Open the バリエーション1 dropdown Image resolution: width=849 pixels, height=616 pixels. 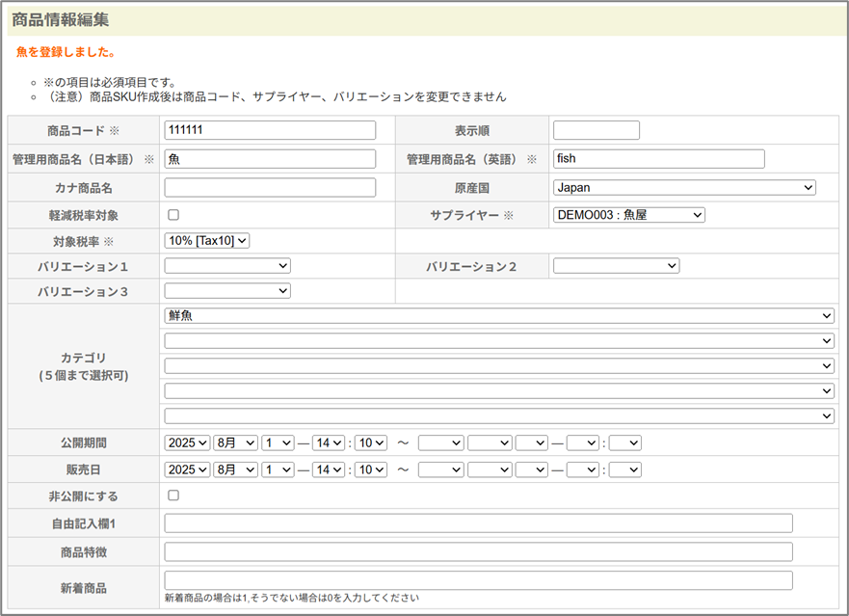[227, 266]
